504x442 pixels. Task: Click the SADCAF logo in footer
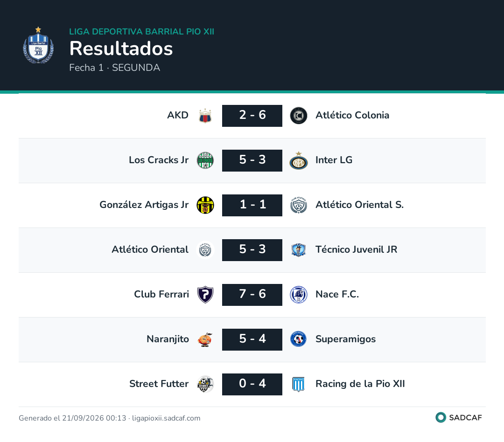tap(459, 417)
